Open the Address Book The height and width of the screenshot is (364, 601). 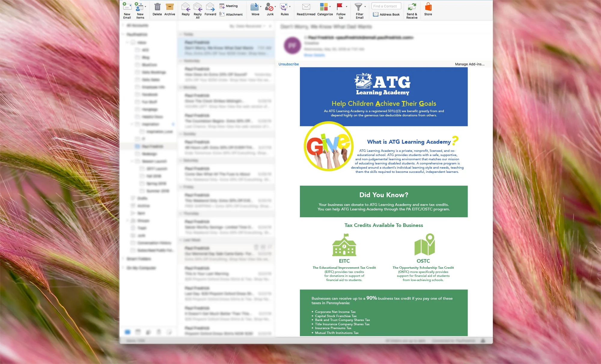pyautogui.click(x=386, y=14)
